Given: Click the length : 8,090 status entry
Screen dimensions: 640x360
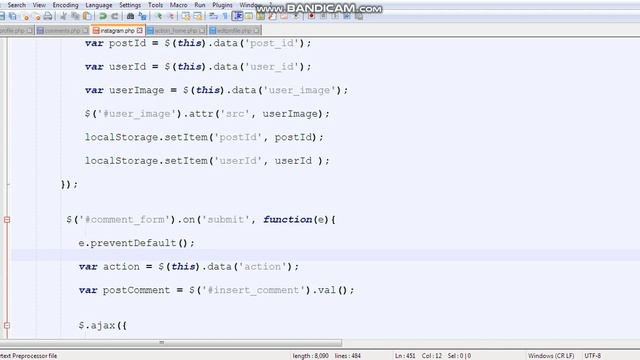Looking at the screenshot, I should 310,356.
